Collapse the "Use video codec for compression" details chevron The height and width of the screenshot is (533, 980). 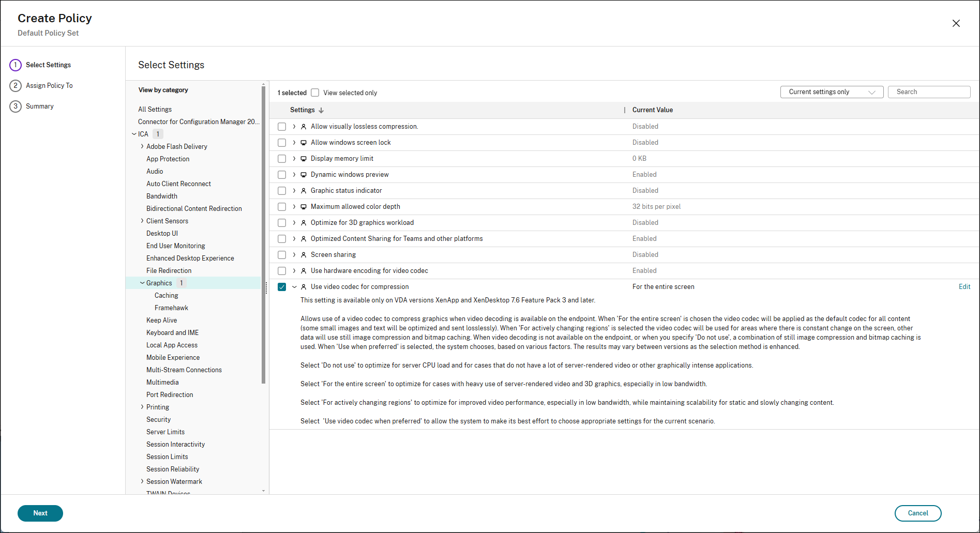(294, 286)
